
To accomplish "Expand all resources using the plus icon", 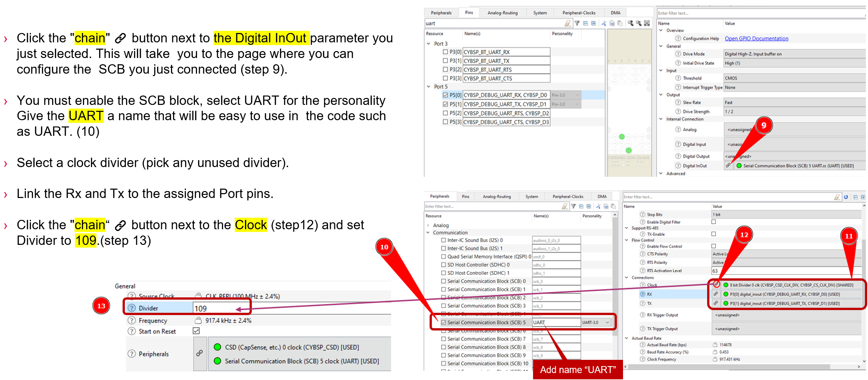I will pyautogui.click(x=594, y=23).
